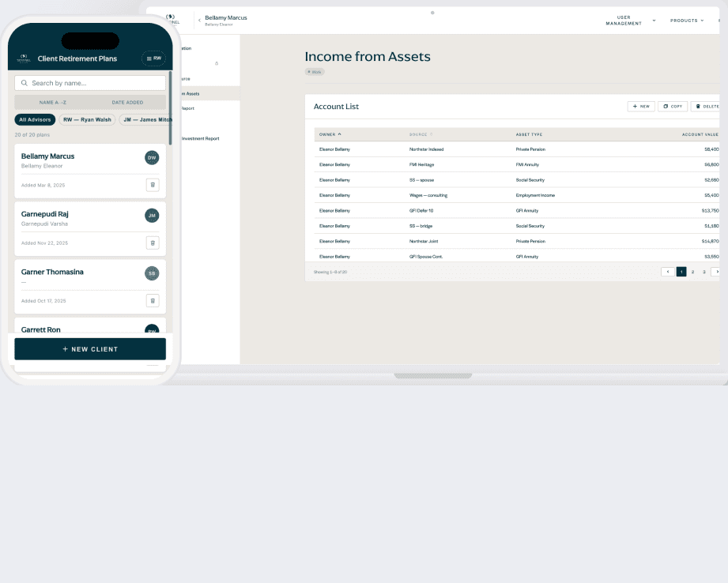This screenshot has width=728, height=583.
Task: Click the Account Value column header
Action: [x=700, y=134]
